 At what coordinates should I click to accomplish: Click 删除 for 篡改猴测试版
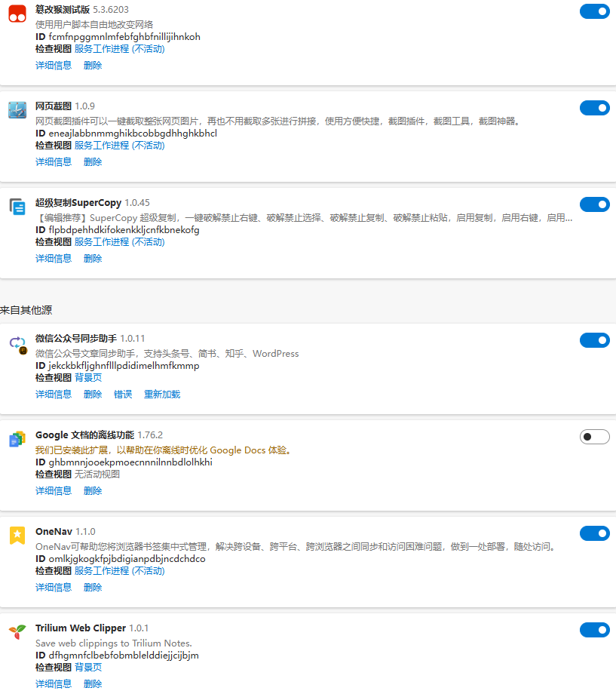pyautogui.click(x=93, y=66)
